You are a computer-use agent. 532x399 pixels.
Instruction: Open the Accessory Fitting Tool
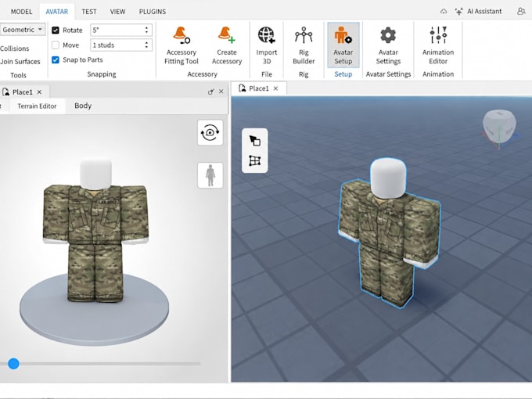tap(182, 46)
